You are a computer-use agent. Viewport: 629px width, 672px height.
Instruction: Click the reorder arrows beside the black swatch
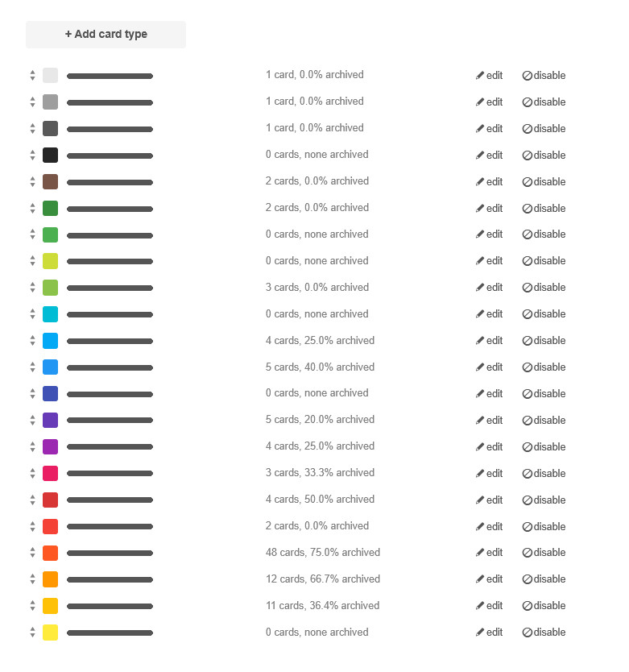[32, 155]
